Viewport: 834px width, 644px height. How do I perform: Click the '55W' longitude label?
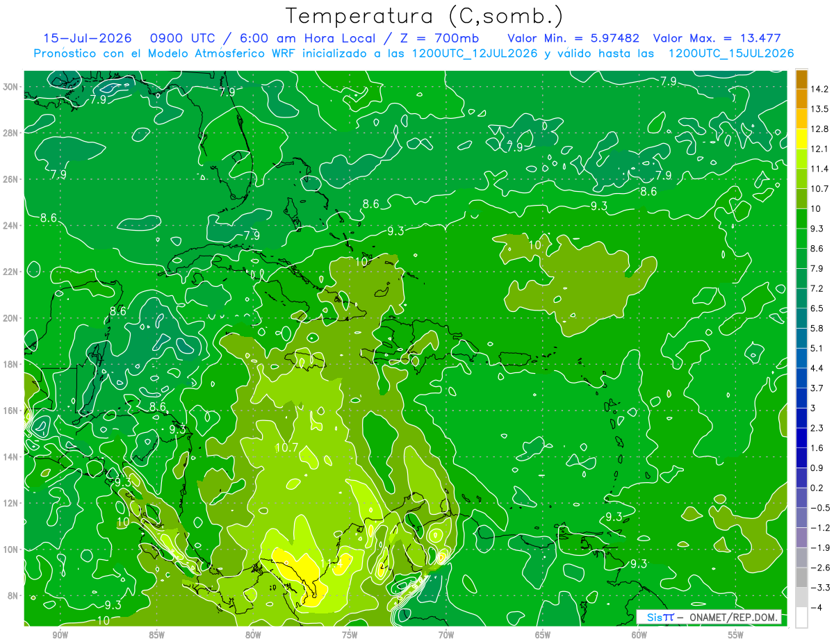[x=735, y=635]
